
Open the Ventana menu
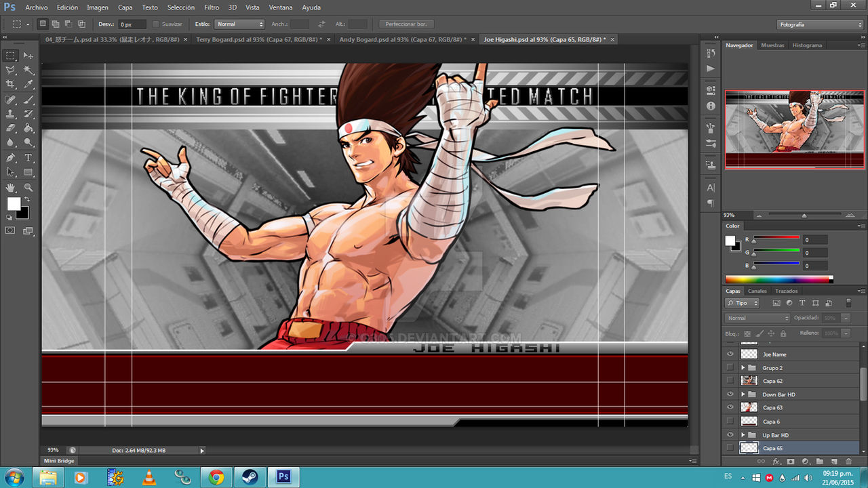280,7
